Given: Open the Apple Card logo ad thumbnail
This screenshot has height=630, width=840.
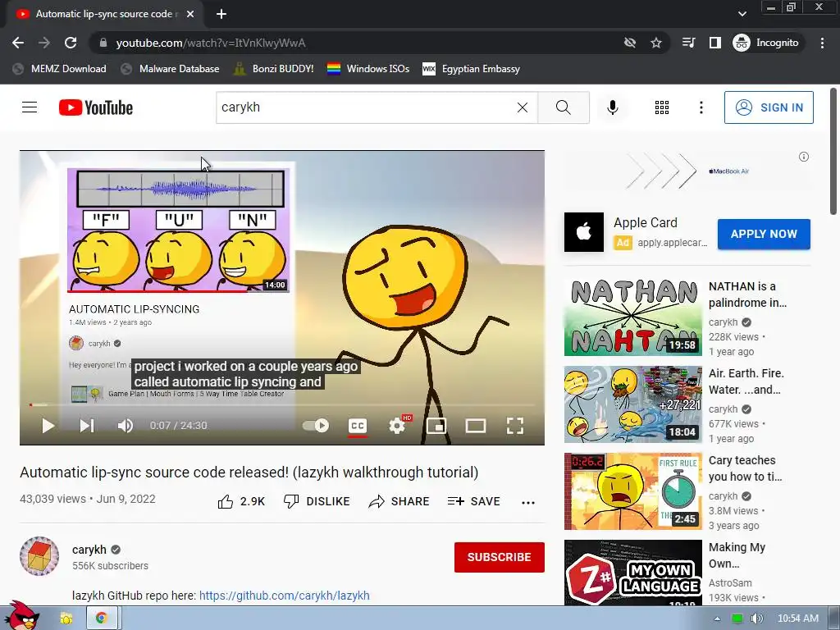Looking at the screenshot, I should (584, 232).
